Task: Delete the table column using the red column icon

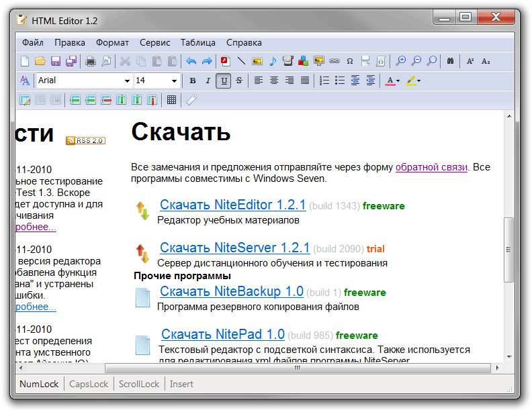Action: 152,100
